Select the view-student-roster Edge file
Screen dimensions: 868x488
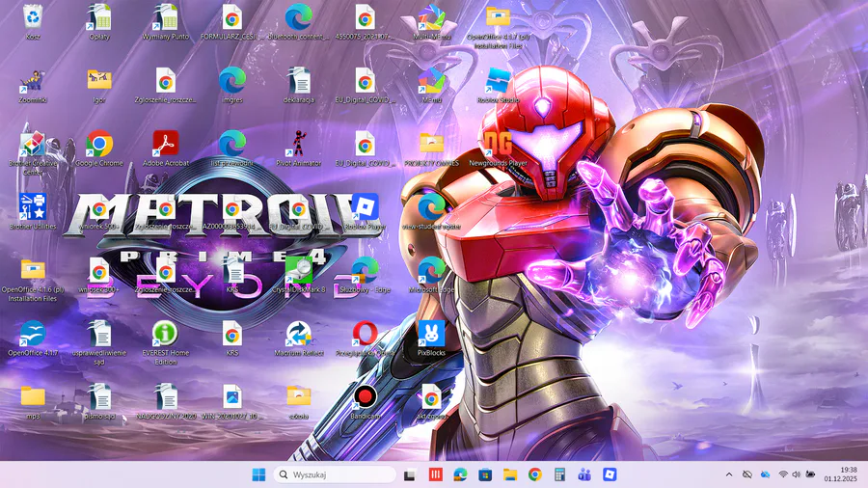431,206
